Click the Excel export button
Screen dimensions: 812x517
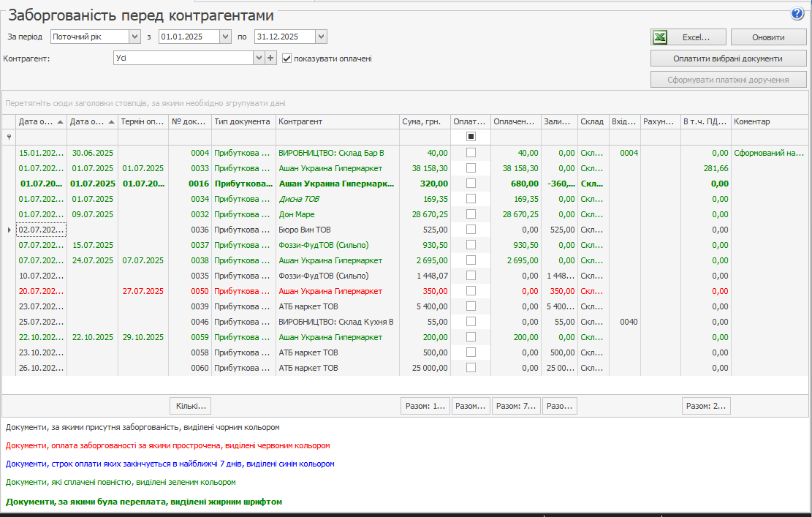click(x=688, y=37)
